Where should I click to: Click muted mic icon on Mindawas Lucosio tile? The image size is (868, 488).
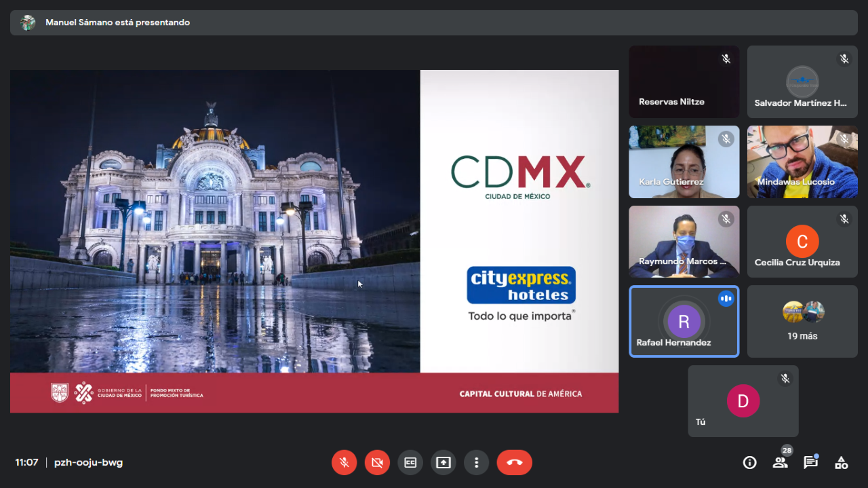844,139
